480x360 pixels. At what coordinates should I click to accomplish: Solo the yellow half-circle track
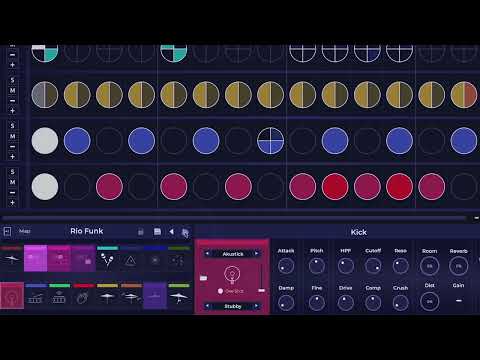tap(12, 80)
